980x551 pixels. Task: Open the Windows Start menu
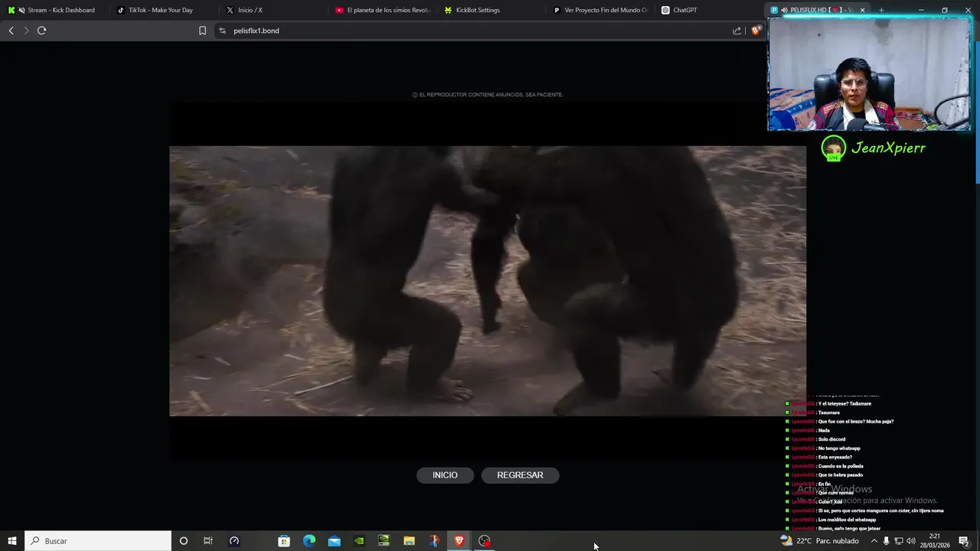pos(11,541)
